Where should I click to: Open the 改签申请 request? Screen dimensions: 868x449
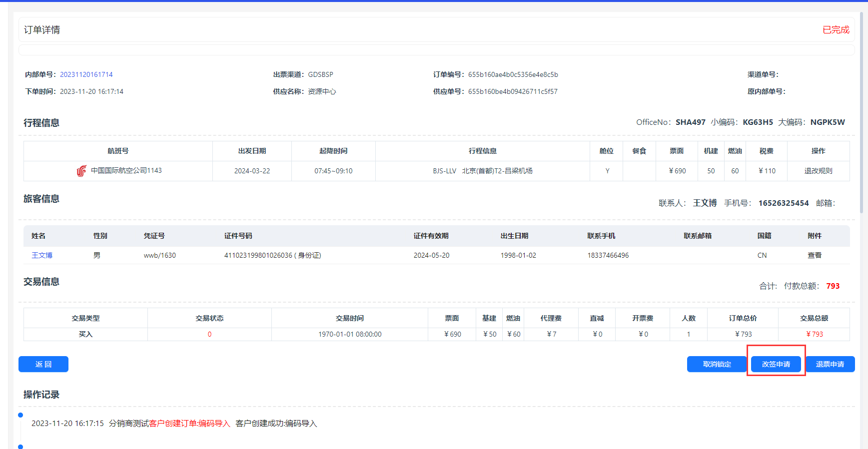776,364
